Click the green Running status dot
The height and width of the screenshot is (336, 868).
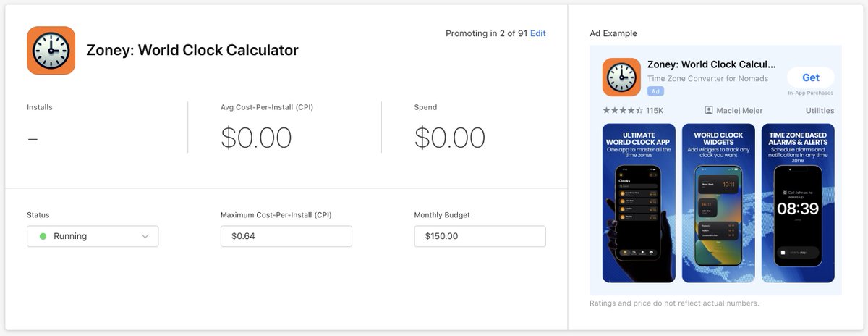tap(43, 236)
